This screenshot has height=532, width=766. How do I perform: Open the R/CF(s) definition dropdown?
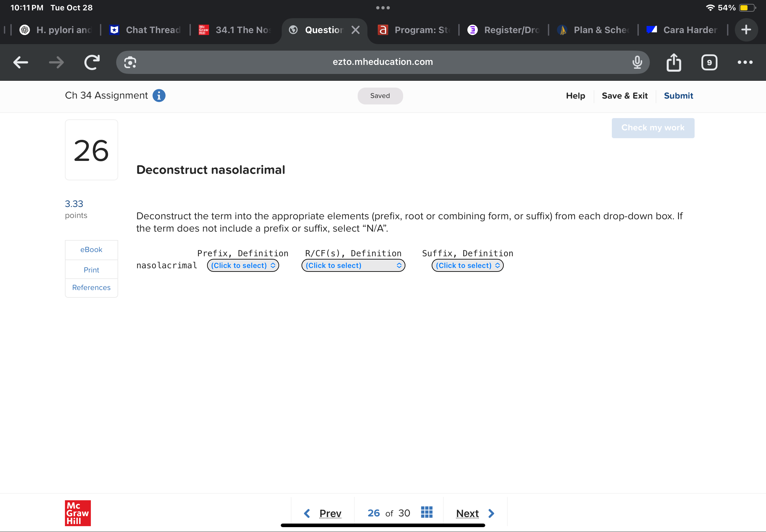(x=353, y=266)
